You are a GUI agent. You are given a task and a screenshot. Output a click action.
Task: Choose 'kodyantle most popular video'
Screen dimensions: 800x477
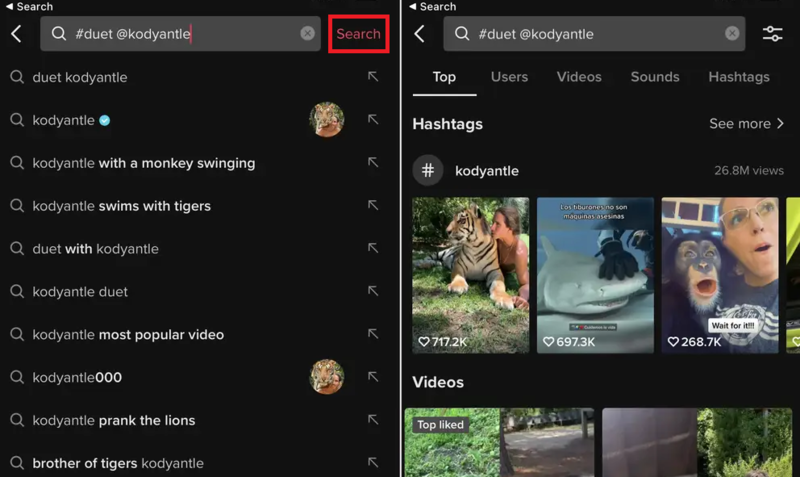(x=128, y=335)
